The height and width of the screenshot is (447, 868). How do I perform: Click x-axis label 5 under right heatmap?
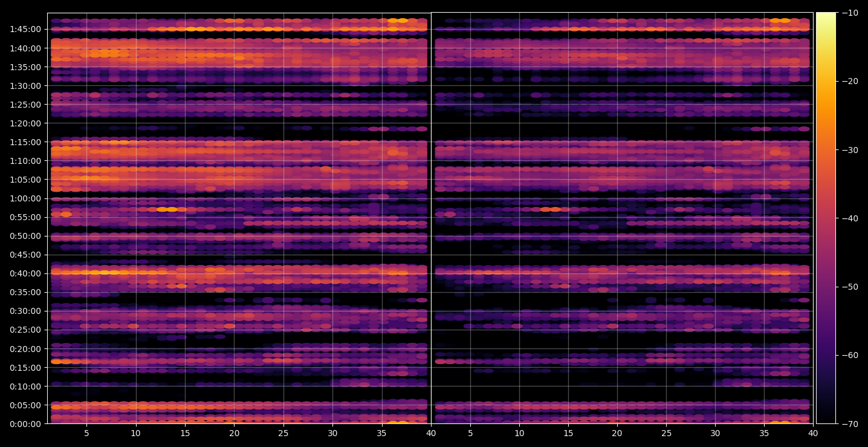click(470, 433)
